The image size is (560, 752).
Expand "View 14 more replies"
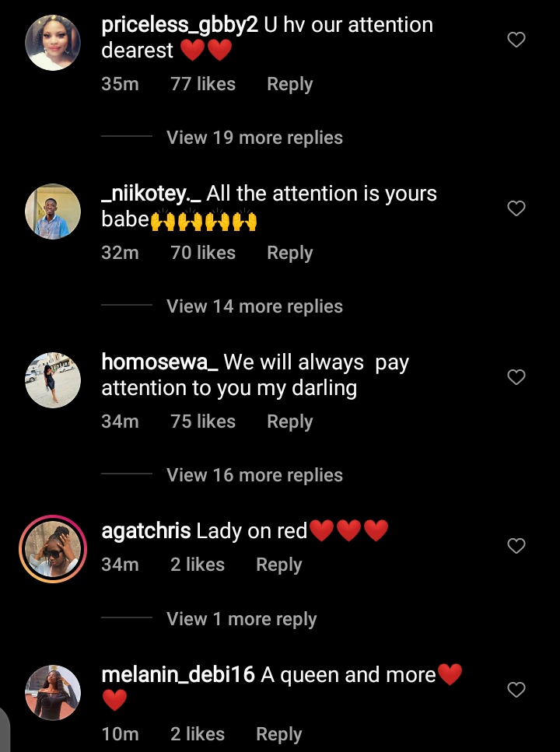click(x=255, y=306)
